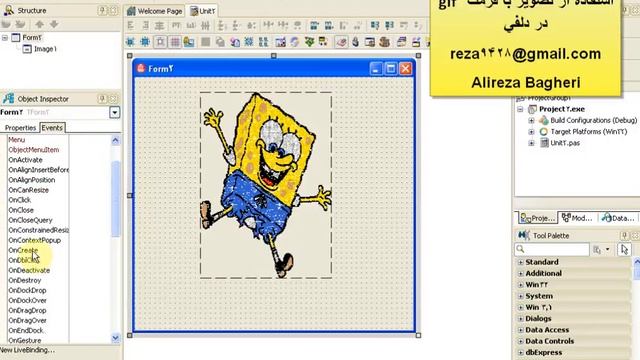This screenshot has width=640, height=360.
Task: Select the Events tab in Object Inspector
Action: pos(52,128)
